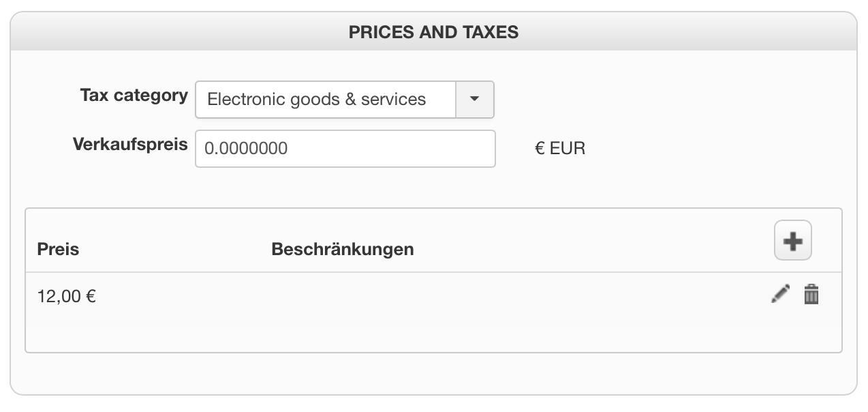Click the 0.0000000 value in Verkaufspreis
The width and height of the screenshot is (868, 412).
tap(246, 149)
